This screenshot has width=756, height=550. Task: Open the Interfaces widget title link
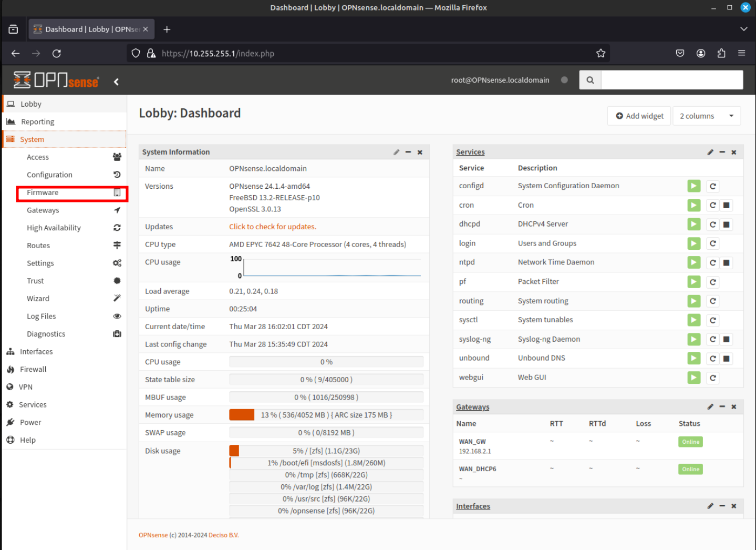[x=473, y=506]
